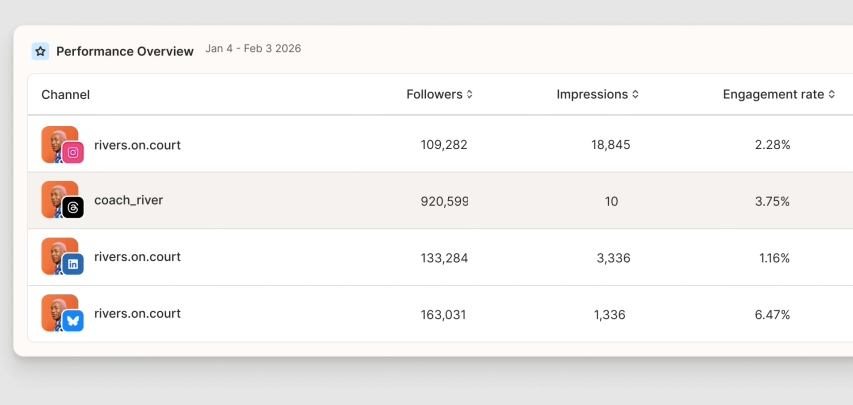The width and height of the screenshot is (853, 405).
Task: Click the coach_river impressions value 10
Action: point(611,201)
